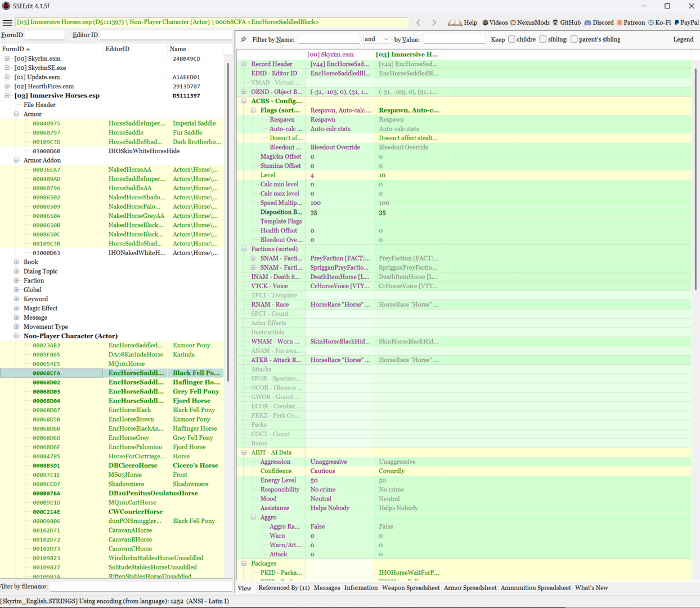Collapse the Packages section
The height and width of the screenshot is (608, 700).
tap(244, 564)
